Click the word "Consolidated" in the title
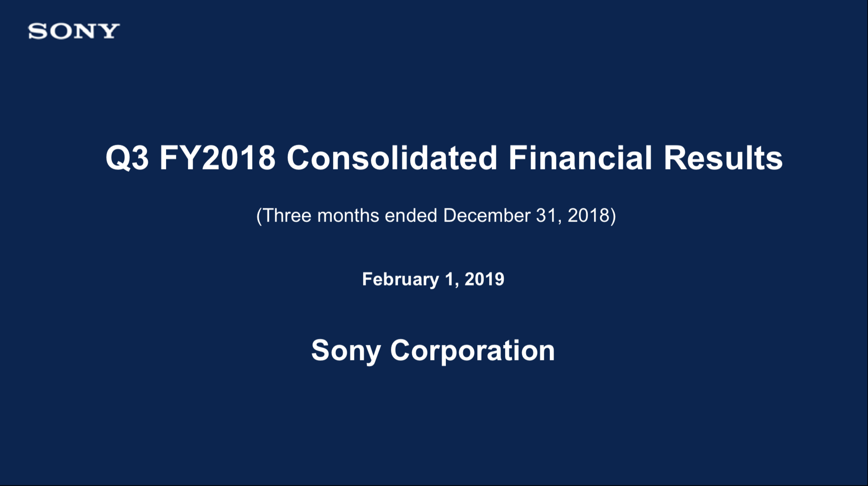This screenshot has width=868, height=486. click(392, 158)
